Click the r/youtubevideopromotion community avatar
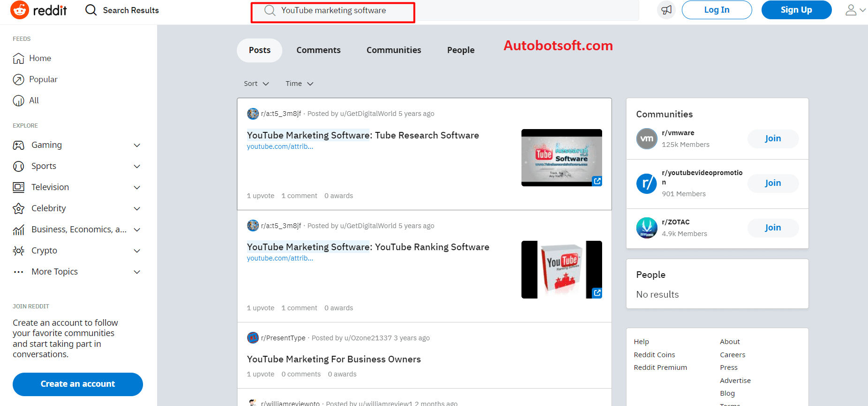The width and height of the screenshot is (868, 406). [647, 183]
